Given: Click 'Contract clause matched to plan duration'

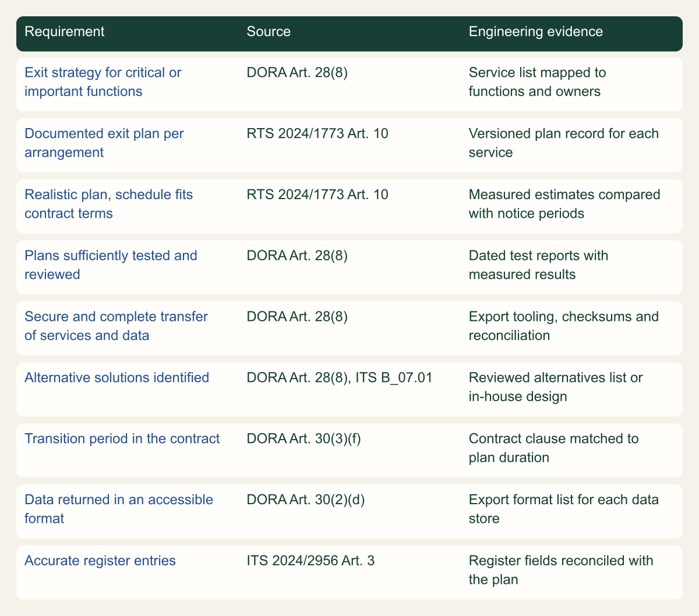Looking at the screenshot, I should [x=554, y=448].
